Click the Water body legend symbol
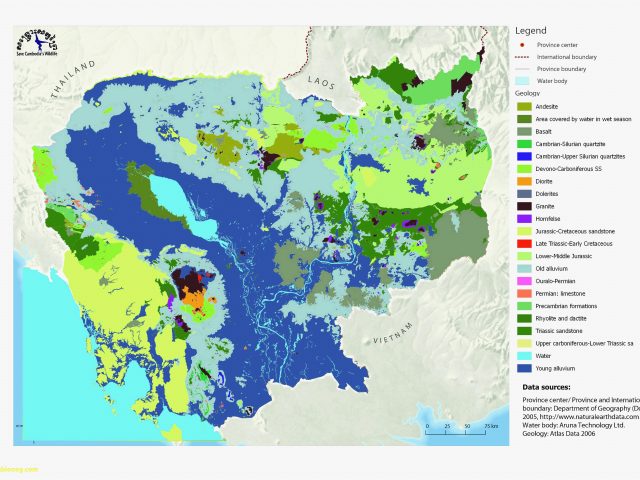 (x=523, y=80)
